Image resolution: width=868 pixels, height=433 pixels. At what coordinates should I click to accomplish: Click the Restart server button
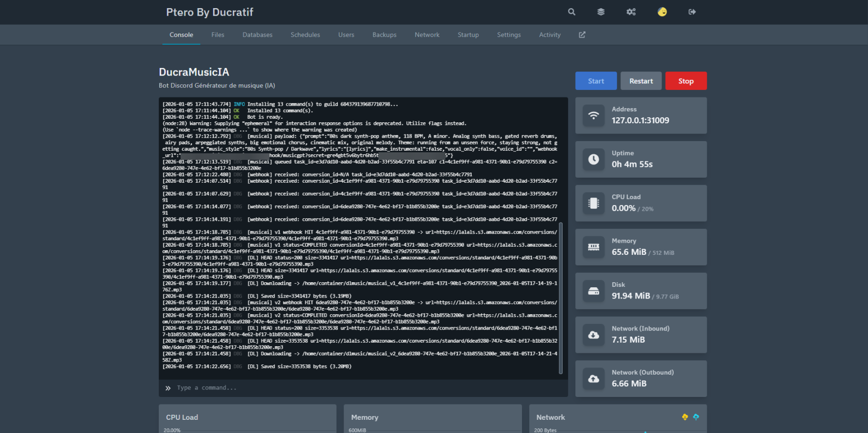641,81
